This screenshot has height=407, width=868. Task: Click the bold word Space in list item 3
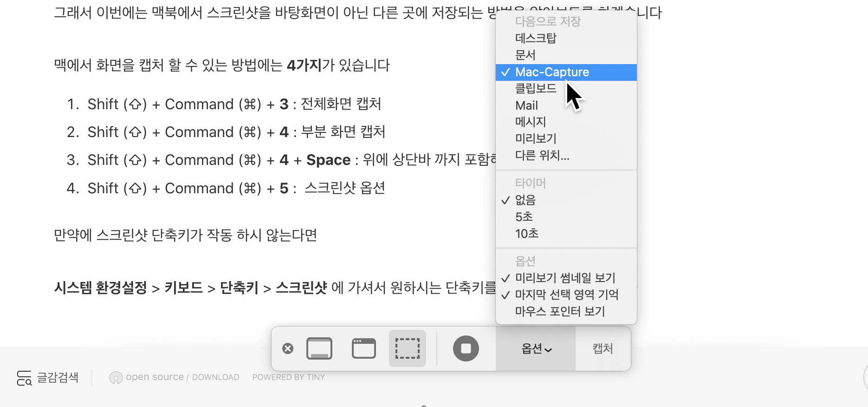[329, 160]
